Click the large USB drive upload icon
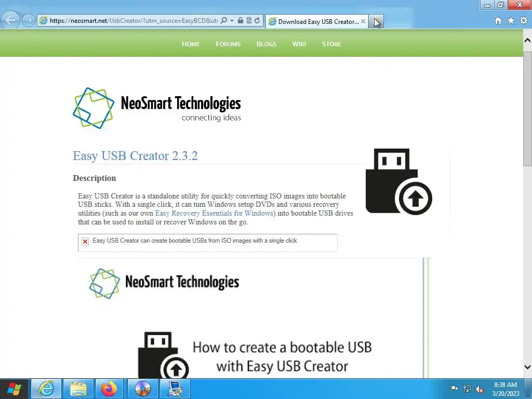The width and height of the screenshot is (532, 399). pos(398,181)
